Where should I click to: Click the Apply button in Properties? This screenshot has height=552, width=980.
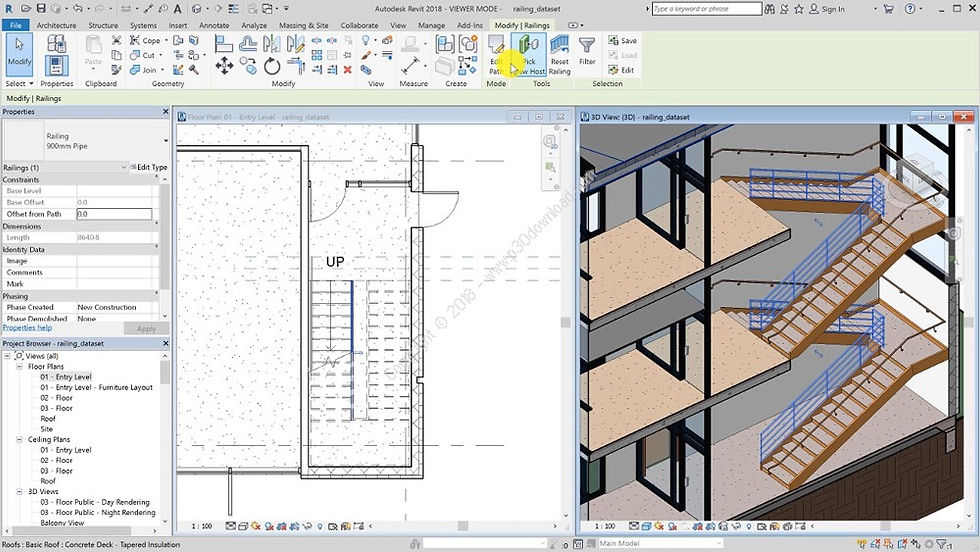click(146, 329)
